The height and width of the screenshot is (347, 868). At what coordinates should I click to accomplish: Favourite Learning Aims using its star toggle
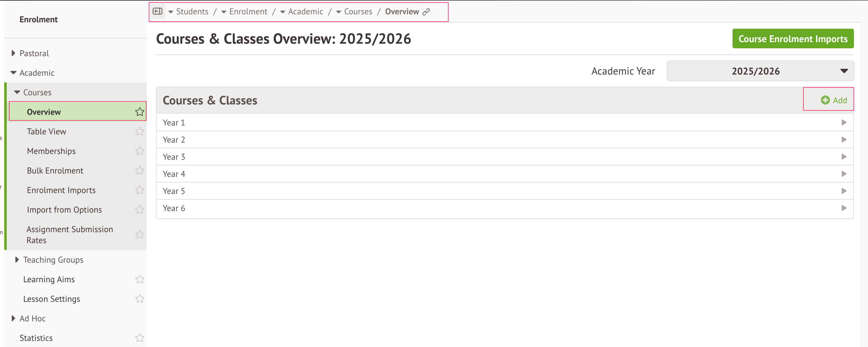139,279
